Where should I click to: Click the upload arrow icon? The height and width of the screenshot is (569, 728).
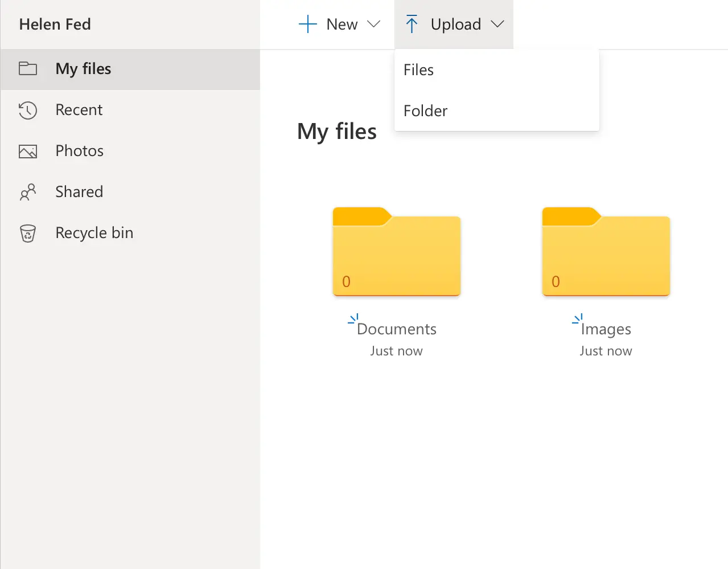tap(412, 24)
